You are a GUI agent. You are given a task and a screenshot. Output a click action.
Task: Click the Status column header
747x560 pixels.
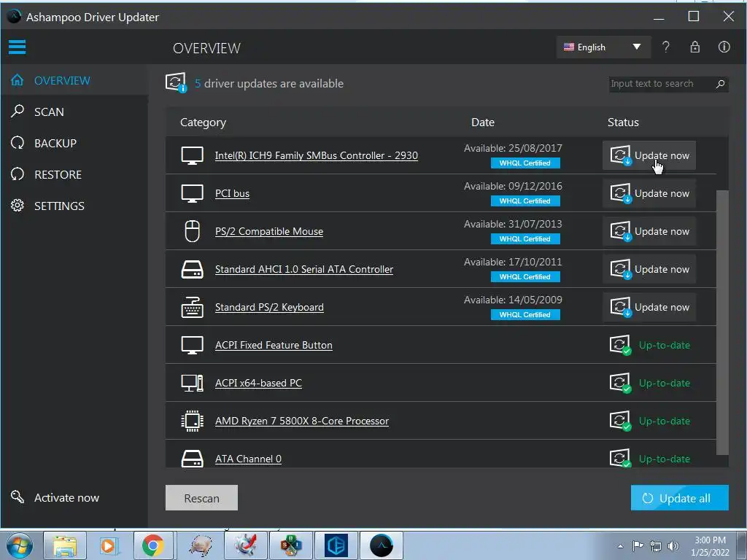[x=623, y=122]
